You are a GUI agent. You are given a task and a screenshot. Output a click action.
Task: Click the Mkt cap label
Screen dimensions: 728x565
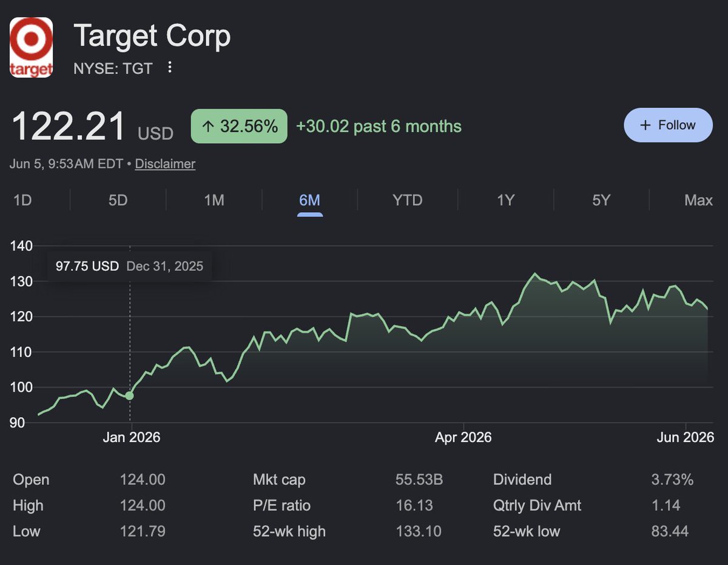(279, 480)
